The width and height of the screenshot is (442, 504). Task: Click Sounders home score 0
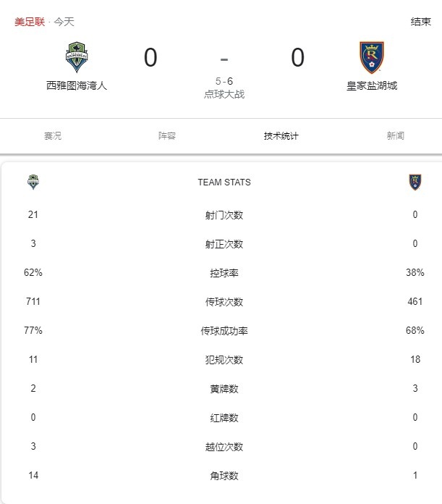point(150,57)
